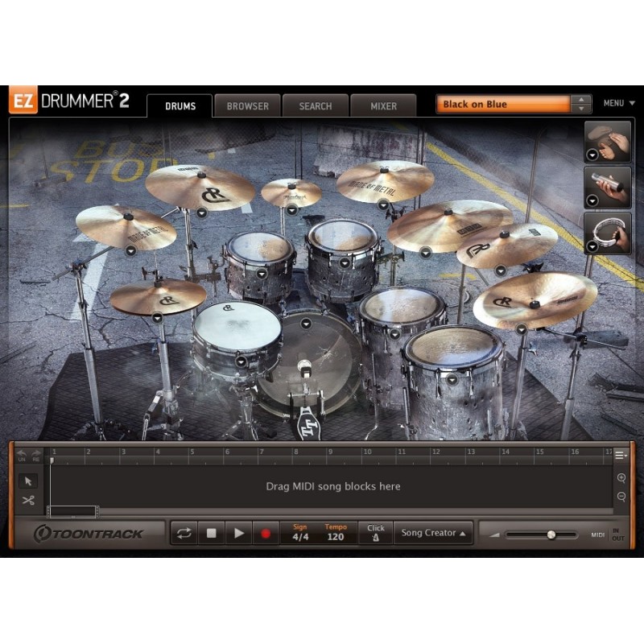The image size is (644, 644).
Task: Zoom in on the song track
Action: (621, 477)
